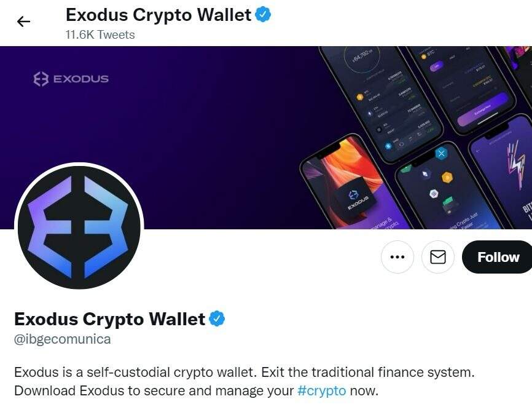Open the three-dots more options button

397,257
